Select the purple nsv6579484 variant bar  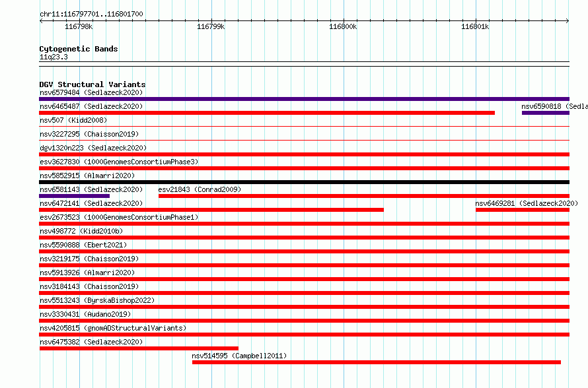tap(304, 99)
